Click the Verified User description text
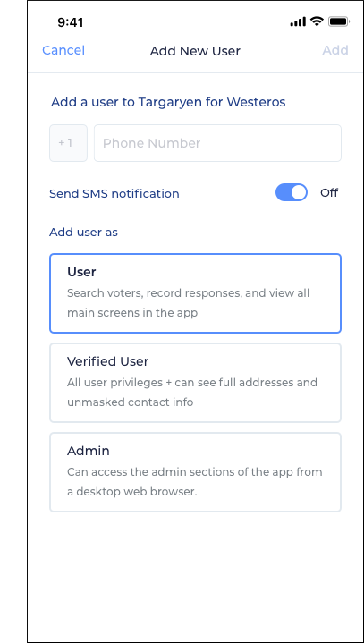 (192, 393)
